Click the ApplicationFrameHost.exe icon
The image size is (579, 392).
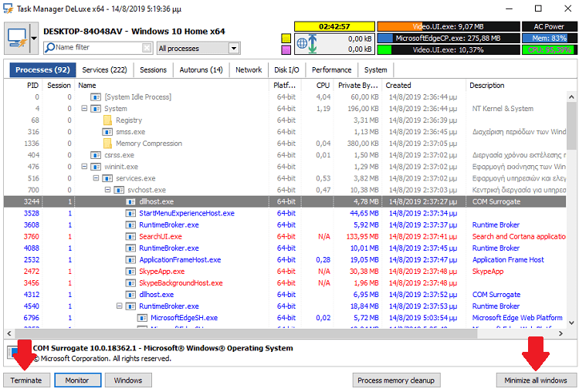130,260
